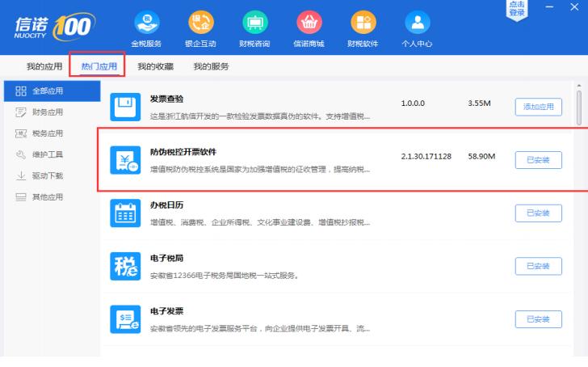The height and width of the screenshot is (367, 588).
Task: Click the 防伪税控开票软件 app icon
Action: [x=125, y=160]
